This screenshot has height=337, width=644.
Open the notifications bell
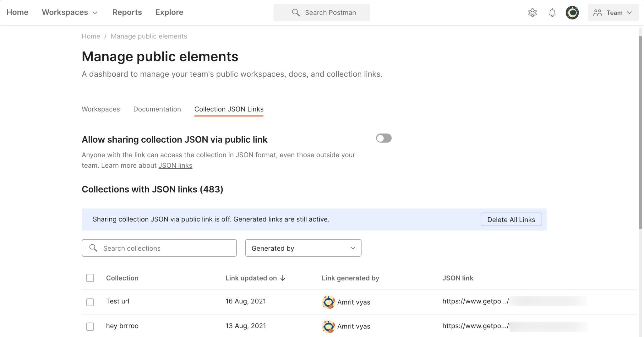pyautogui.click(x=552, y=13)
